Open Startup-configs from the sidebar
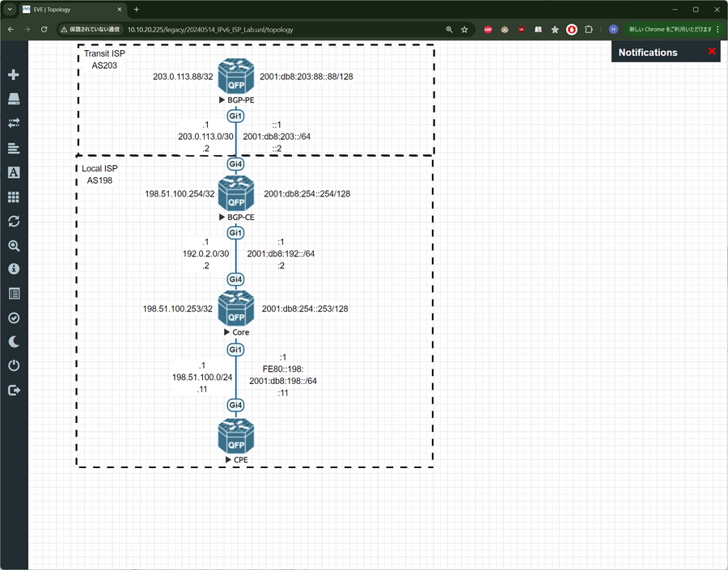The image size is (728, 570). [14, 148]
